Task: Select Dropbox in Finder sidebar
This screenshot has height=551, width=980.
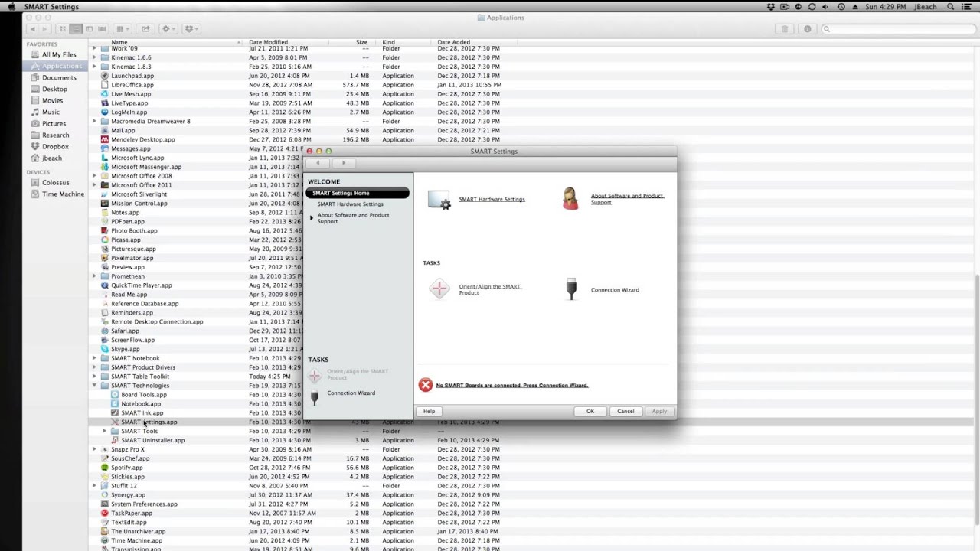Action: click(56, 146)
